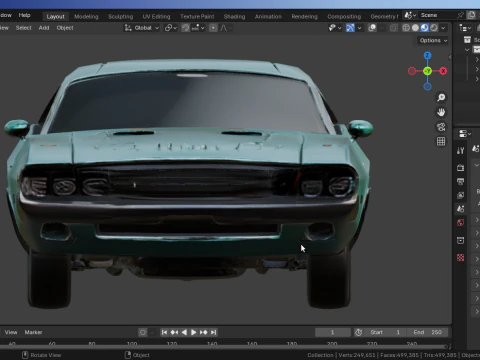Open the Global transform orientation dropdown
This screenshot has width=480, height=360.
point(142,28)
